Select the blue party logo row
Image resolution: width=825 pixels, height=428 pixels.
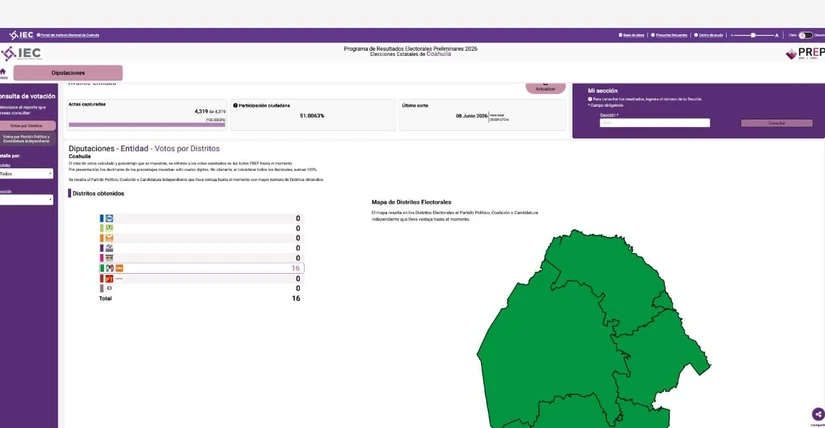[x=202, y=218]
